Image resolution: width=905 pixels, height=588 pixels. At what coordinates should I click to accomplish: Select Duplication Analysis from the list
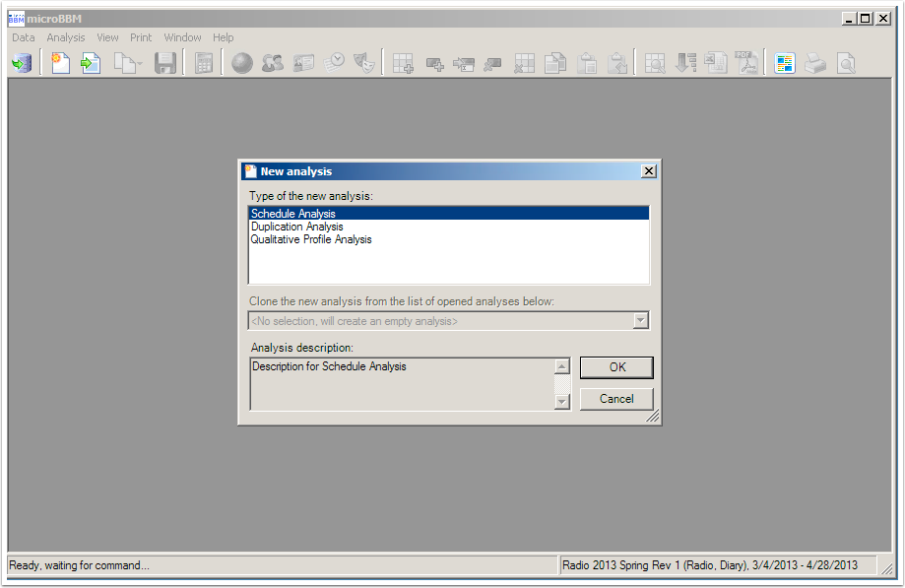pyautogui.click(x=296, y=227)
